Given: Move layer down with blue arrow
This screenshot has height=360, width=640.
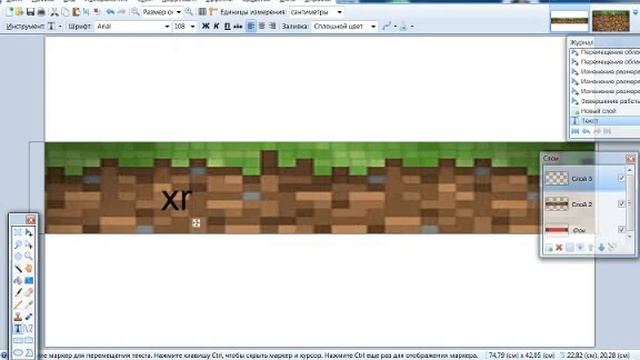Looking at the screenshot, I should click(x=601, y=247).
